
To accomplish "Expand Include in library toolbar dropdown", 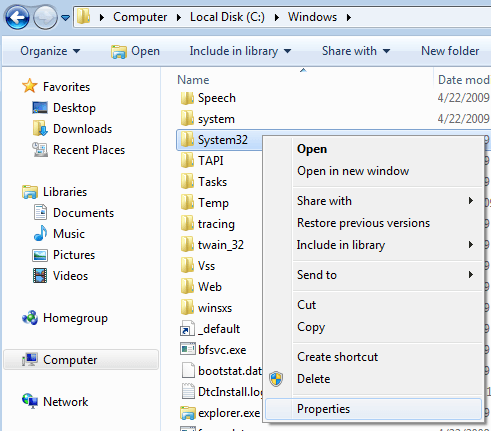I will tap(240, 51).
